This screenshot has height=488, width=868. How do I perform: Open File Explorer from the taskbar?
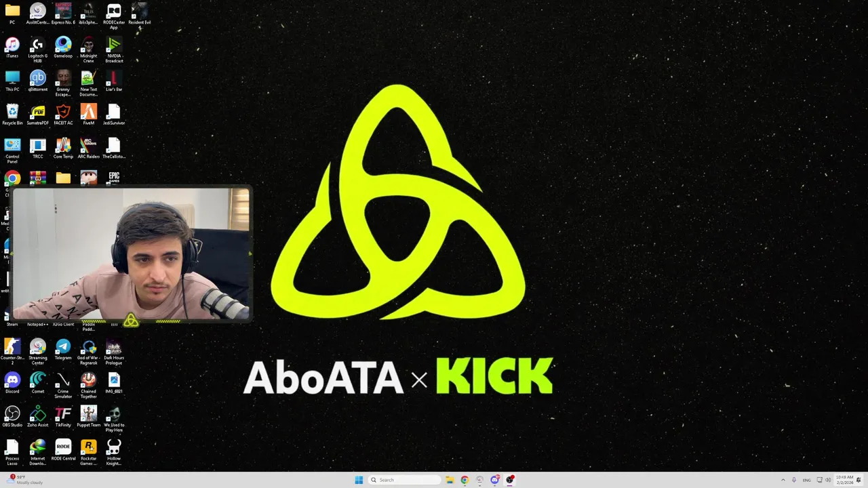(x=450, y=480)
